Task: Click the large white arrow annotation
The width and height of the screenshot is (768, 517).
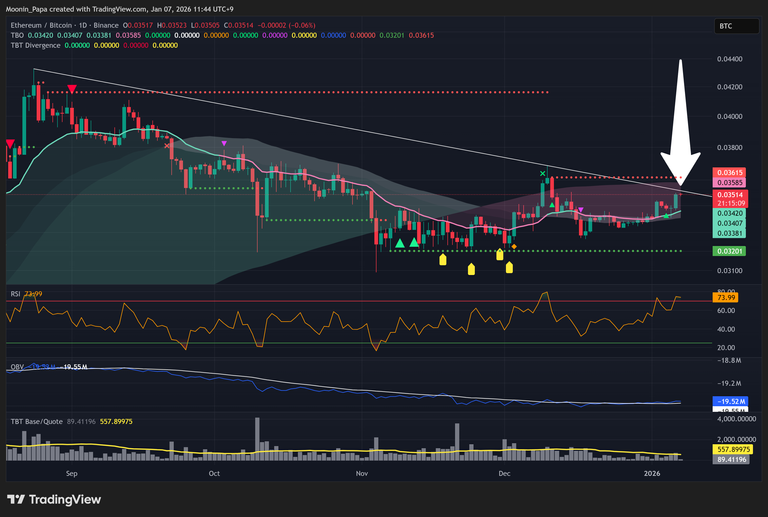Action: click(x=680, y=118)
